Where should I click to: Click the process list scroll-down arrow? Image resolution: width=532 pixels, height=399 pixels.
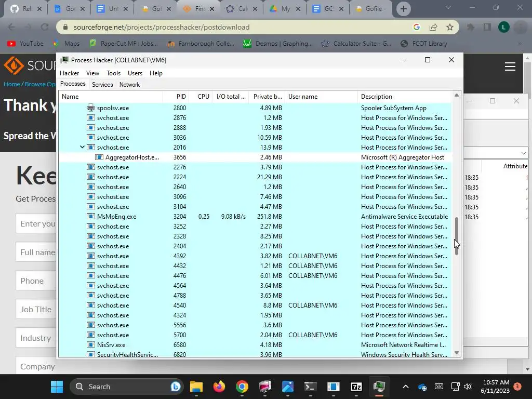(457, 353)
